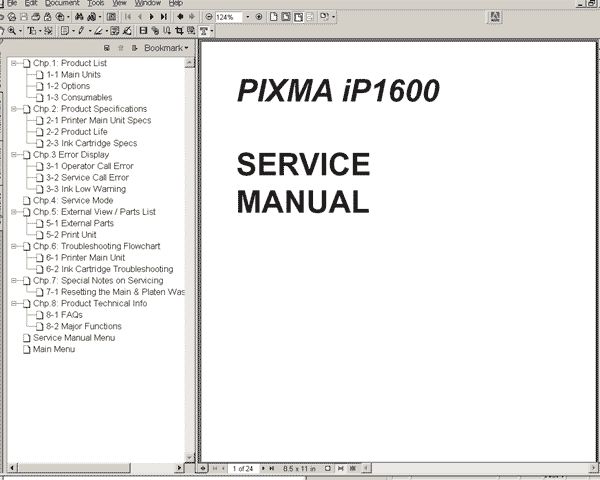Click the '1 of 24' page number field

[243, 469]
